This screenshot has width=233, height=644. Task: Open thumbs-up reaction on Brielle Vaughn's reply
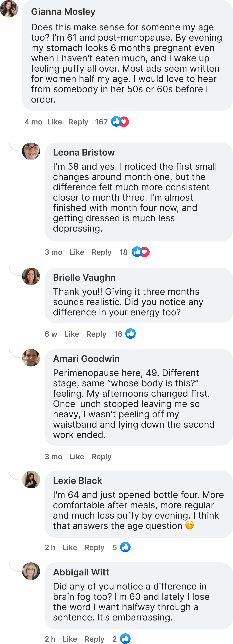coord(130,334)
